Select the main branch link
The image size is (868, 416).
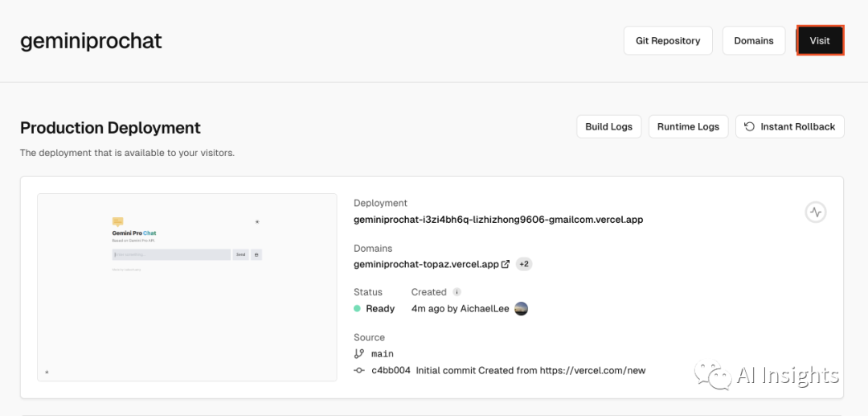(383, 354)
